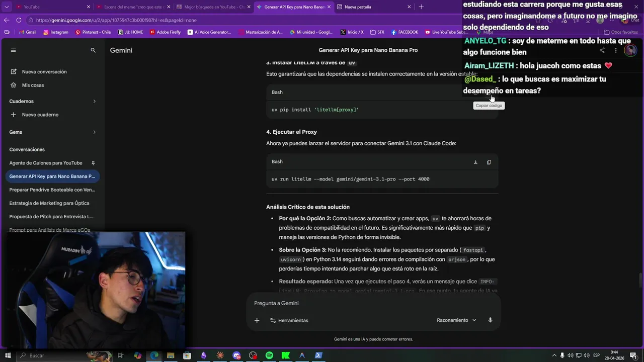Close the Nueva pestaña tab
This screenshot has height=362, width=644.
409,7
